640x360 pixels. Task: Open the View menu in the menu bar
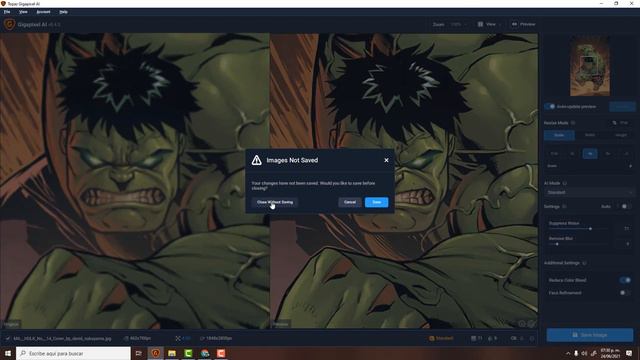(x=23, y=12)
